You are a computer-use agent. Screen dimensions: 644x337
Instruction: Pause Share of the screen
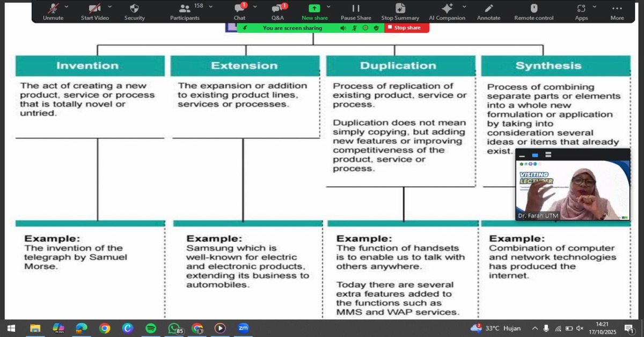[356, 11]
